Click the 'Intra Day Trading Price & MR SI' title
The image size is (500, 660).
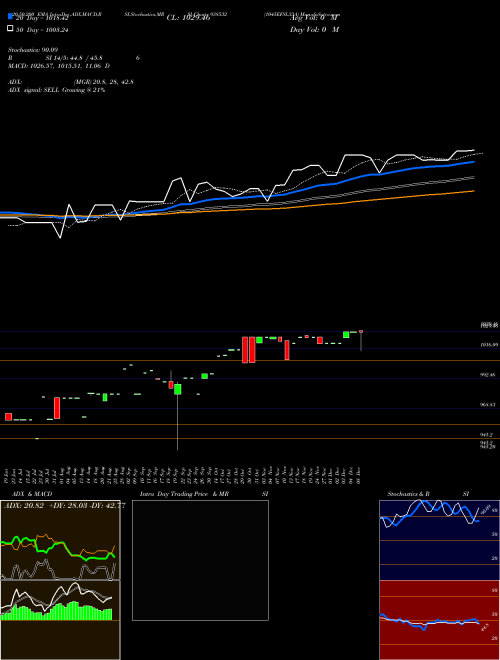point(204,494)
